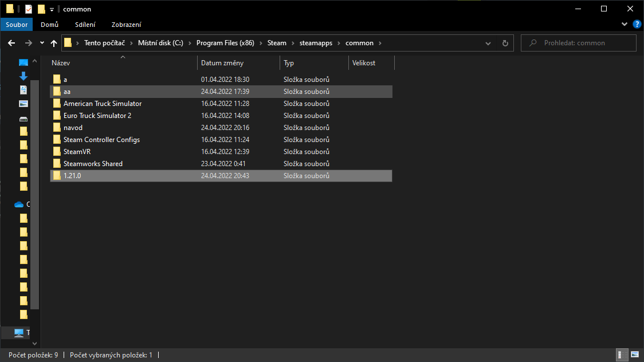Screen dimensions: 644x362
Task: Click the date '16.04.2022 14:08'
Action: point(225,115)
